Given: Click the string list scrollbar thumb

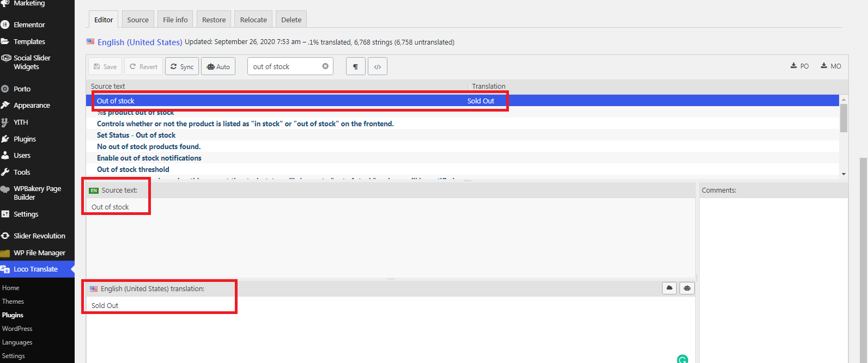Looking at the screenshot, I should 843,118.
